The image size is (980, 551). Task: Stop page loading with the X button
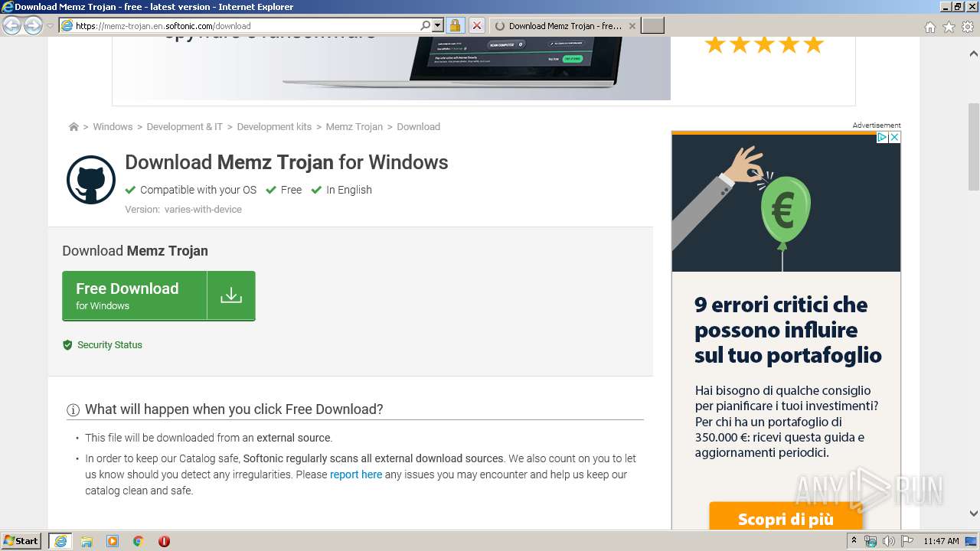(x=476, y=25)
